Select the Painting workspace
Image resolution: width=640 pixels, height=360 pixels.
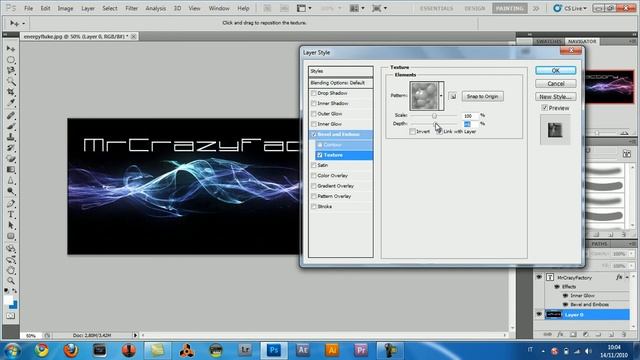point(509,8)
